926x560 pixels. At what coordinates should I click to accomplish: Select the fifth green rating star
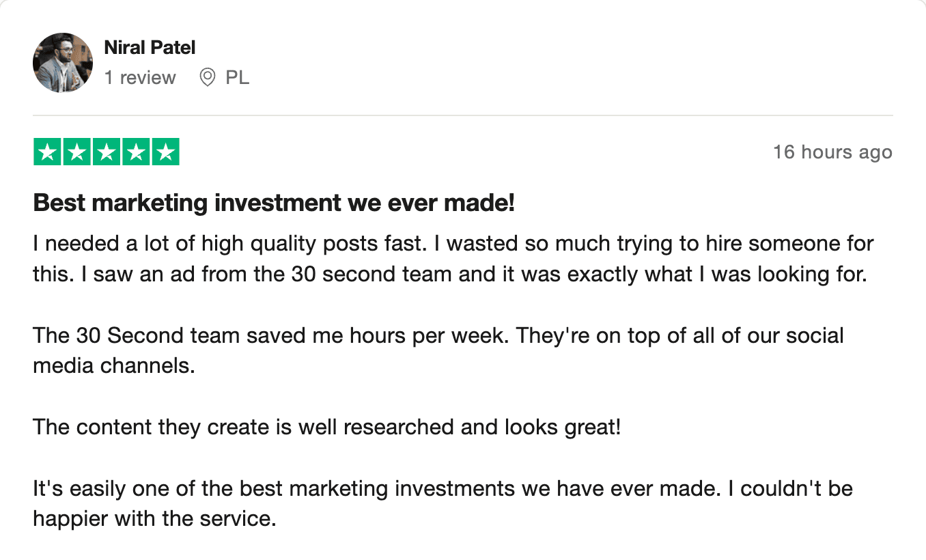pyautogui.click(x=165, y=152)
